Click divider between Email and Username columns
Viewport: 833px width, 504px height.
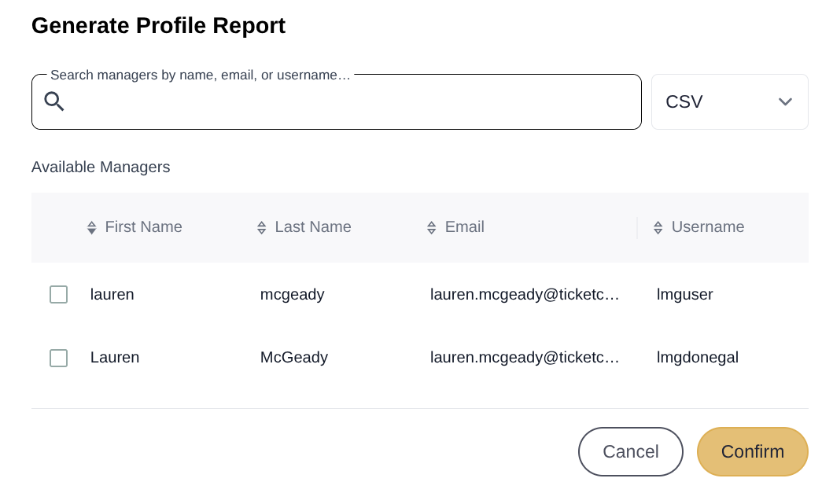(637, 227)
